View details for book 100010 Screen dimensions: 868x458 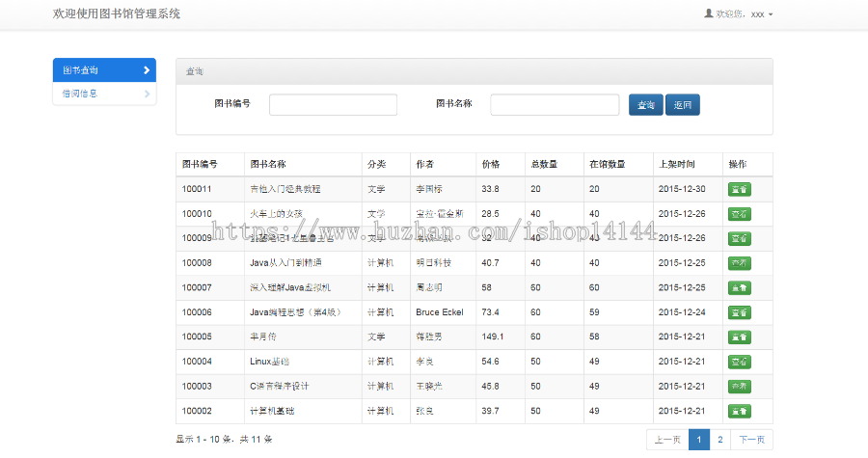click(740, 214)
